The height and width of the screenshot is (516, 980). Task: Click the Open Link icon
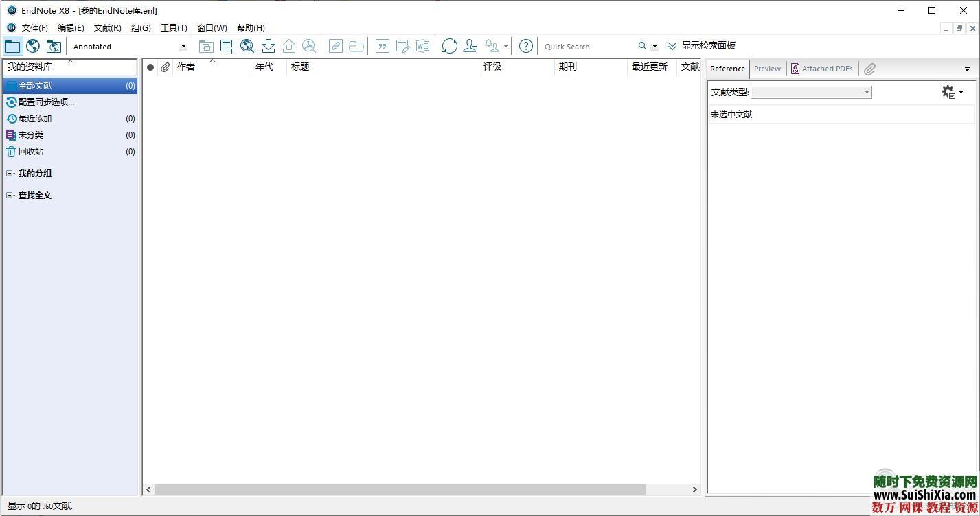coord(335,46)
